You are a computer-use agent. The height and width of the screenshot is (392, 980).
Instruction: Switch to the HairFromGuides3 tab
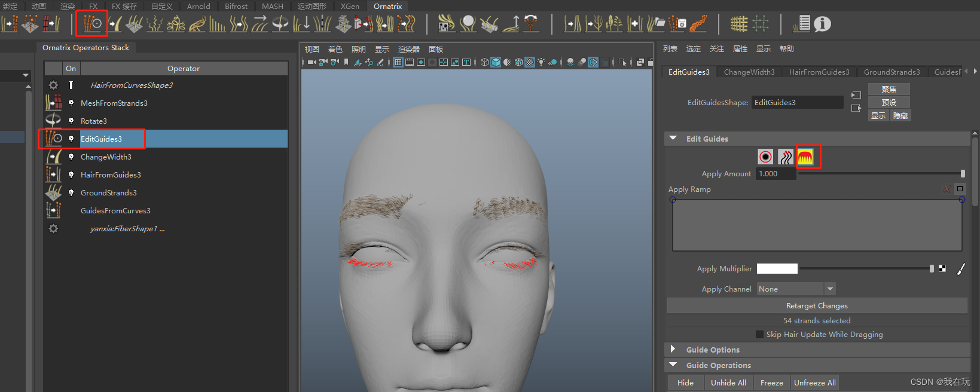coord(819,72)
